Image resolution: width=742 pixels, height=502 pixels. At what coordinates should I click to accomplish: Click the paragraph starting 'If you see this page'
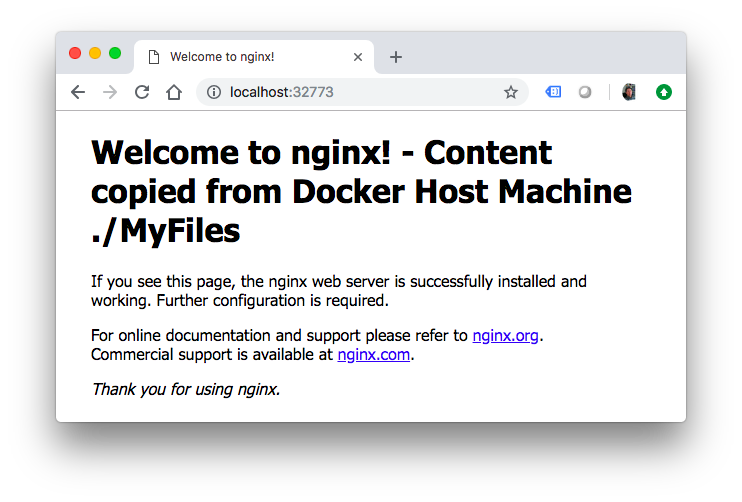tap(339, 291)
